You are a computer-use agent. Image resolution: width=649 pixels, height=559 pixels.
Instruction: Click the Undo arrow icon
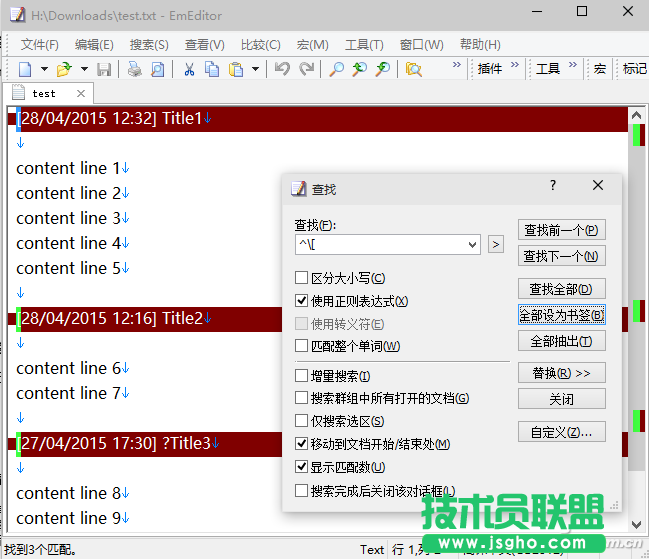coord(283,69)
